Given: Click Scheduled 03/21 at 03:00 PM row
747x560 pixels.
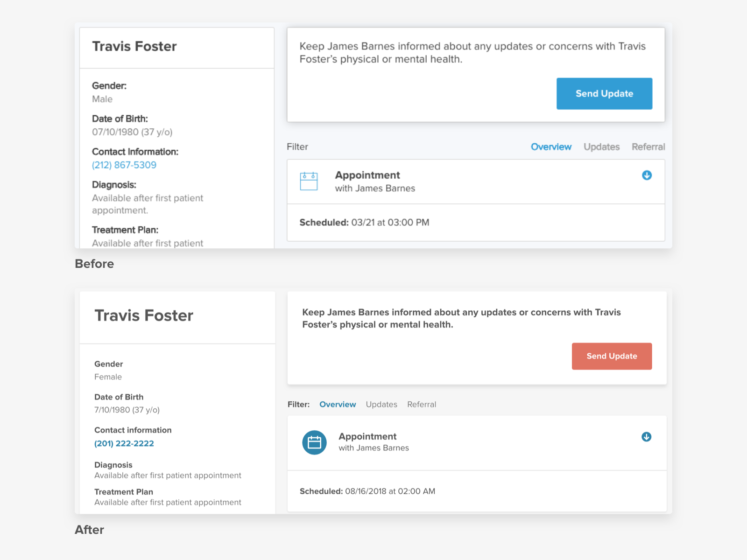Looking at the screenshot, I should point(364,223).
